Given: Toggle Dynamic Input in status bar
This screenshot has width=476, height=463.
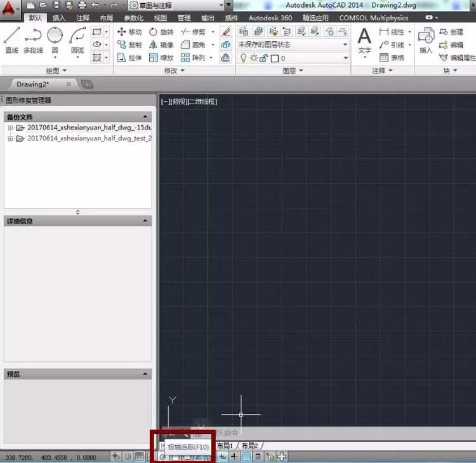Looking at the screenshot, I should 223,456.
